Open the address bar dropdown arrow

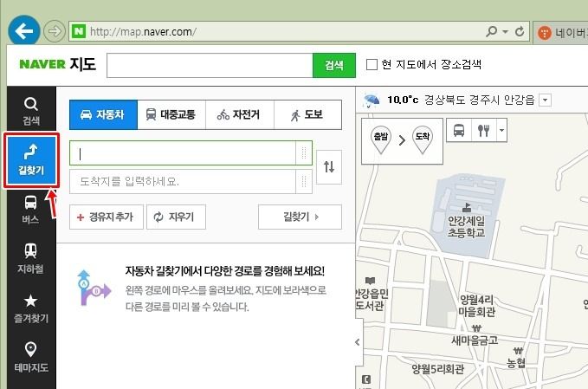pos(505,31)
